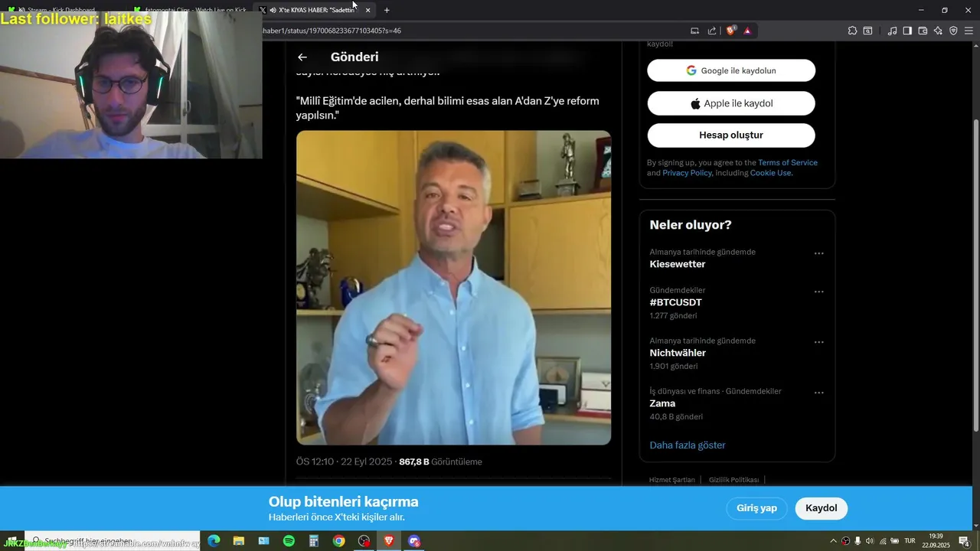Image resolution: width=980 pixels, height=551 pixels.
Task: Open OBS Studio from taskbar
Action: (364, 541)
